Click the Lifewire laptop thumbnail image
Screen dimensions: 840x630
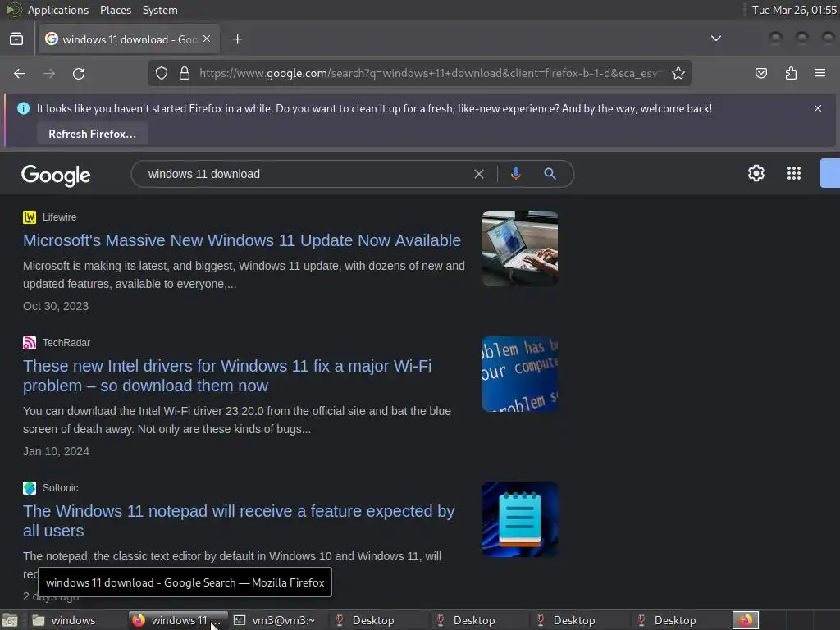pyautogui.click(x=519, y=249)
